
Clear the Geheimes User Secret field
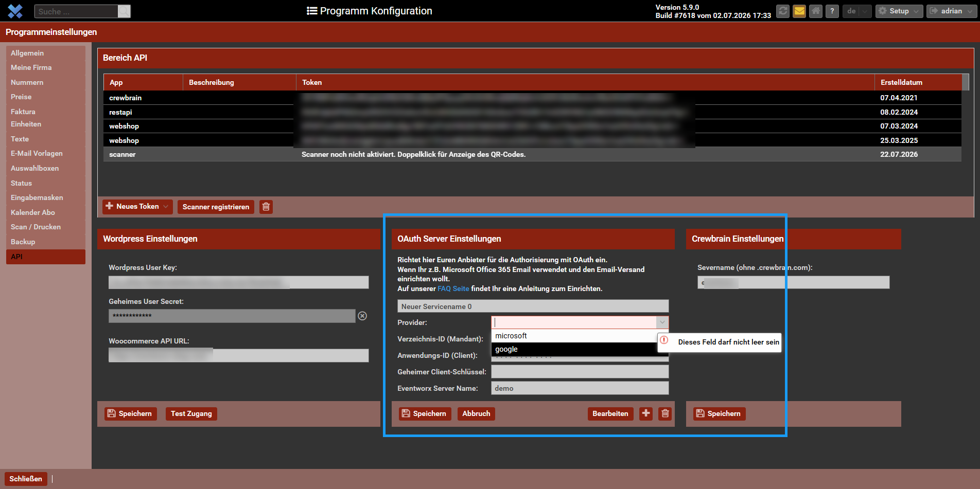(362, 316)
